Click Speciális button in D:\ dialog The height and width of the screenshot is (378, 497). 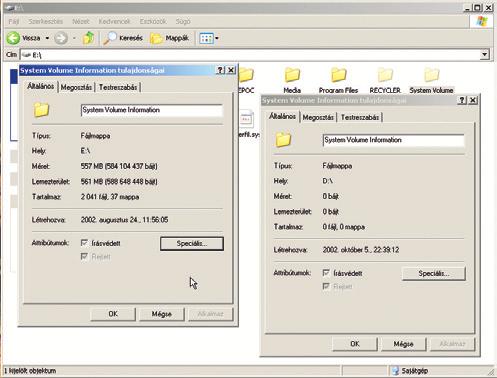coord(434,273)
